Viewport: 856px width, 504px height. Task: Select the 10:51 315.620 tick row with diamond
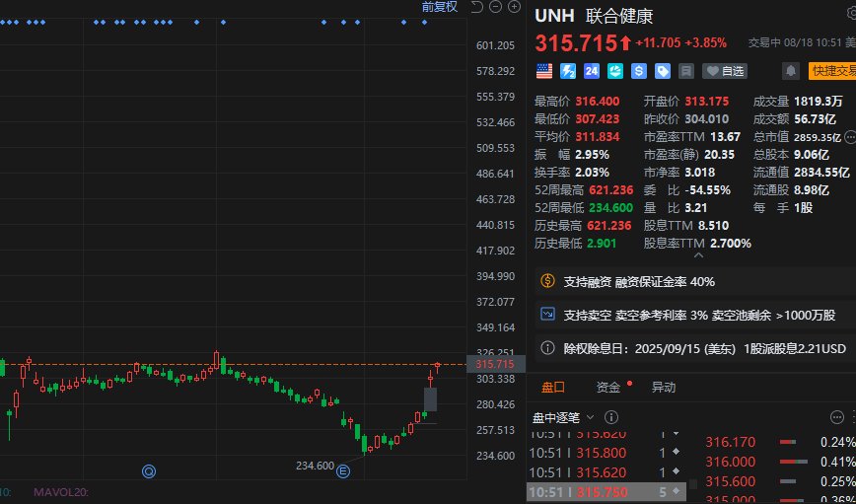pos(605,472)
